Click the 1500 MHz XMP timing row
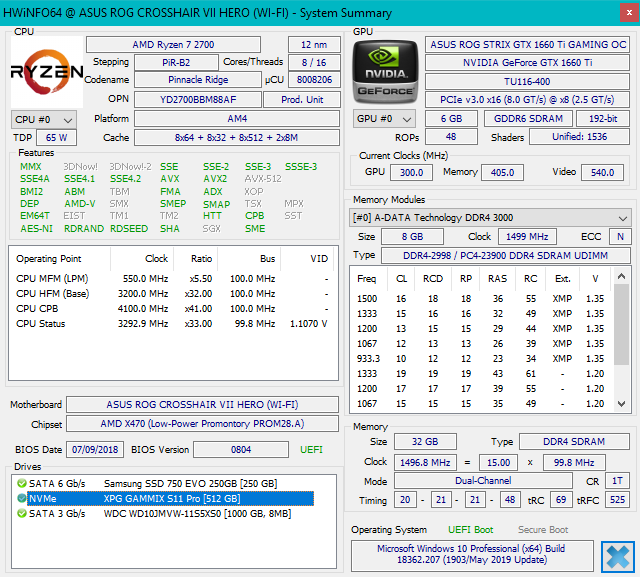The width and height of the screenshot is (640, 577). click(482, 299)
